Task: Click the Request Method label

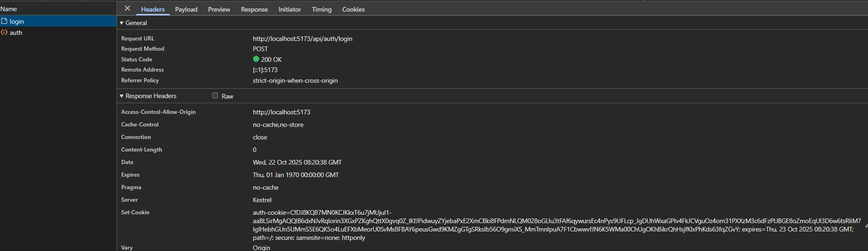Action: tap(143, 49)
